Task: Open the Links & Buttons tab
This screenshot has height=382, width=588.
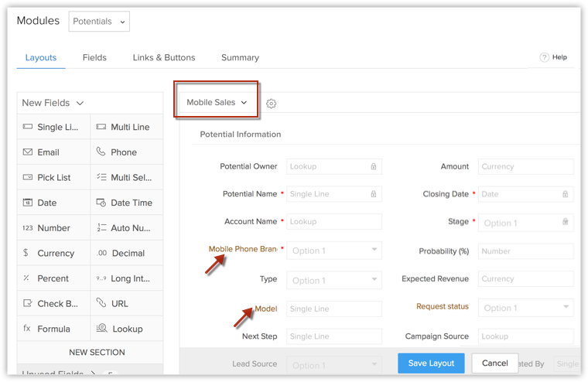Action: point(164,57)
